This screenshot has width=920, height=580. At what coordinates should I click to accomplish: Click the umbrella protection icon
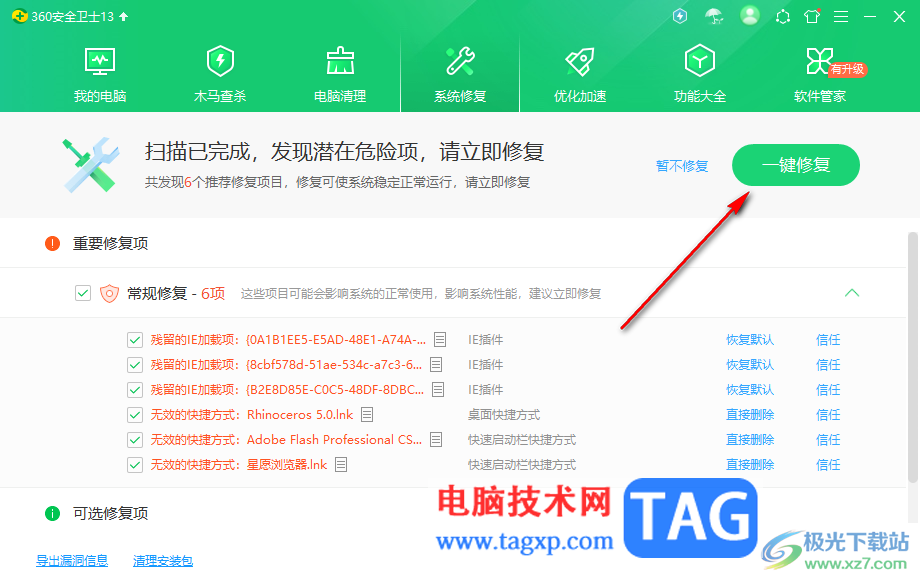pos(714,16)
